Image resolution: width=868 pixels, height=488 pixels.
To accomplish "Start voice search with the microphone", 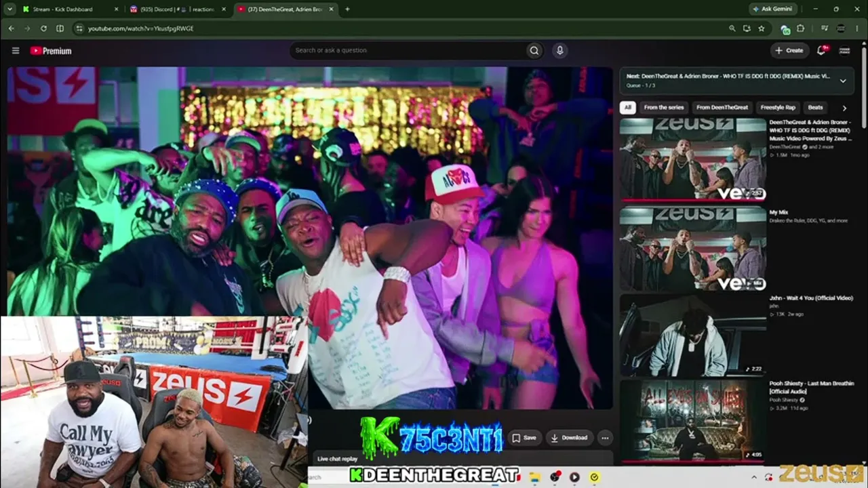I will pyautogui.click(x=559, y=50).
